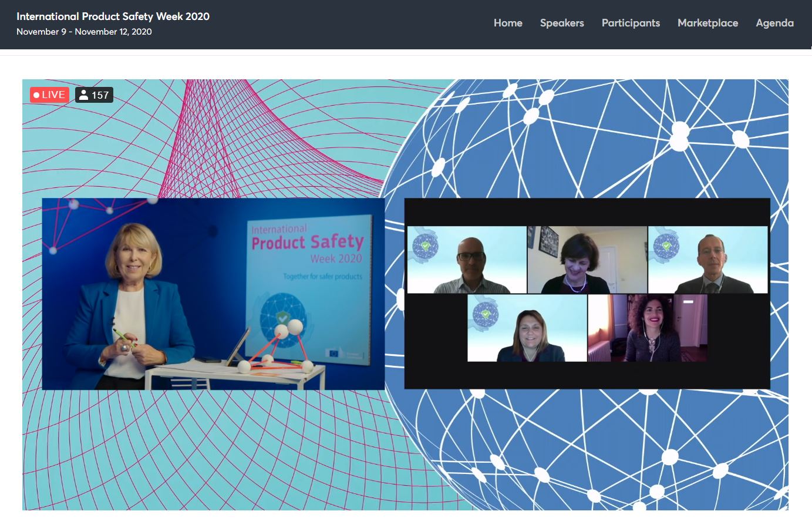Select the top-middle participant video tile

587,260
